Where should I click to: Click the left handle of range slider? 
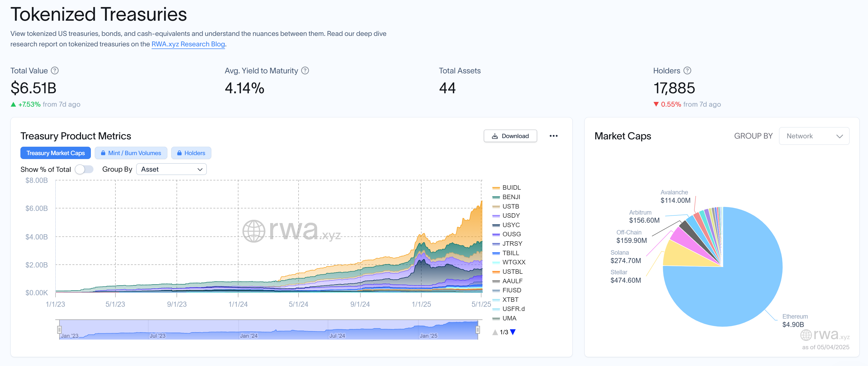pyautogui.click(x=59, y=329)
